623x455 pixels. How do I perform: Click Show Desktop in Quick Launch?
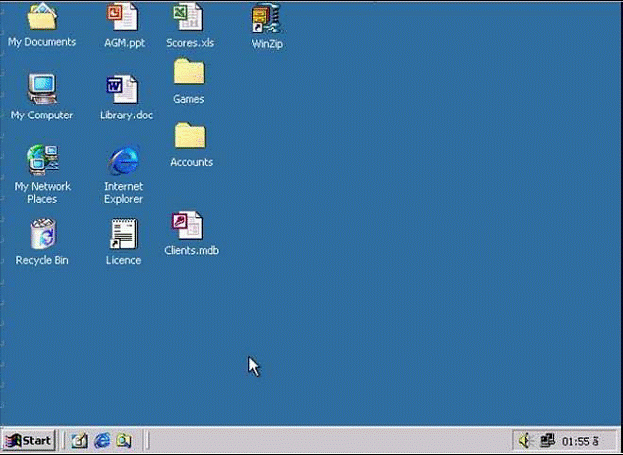tap(80, 440)
